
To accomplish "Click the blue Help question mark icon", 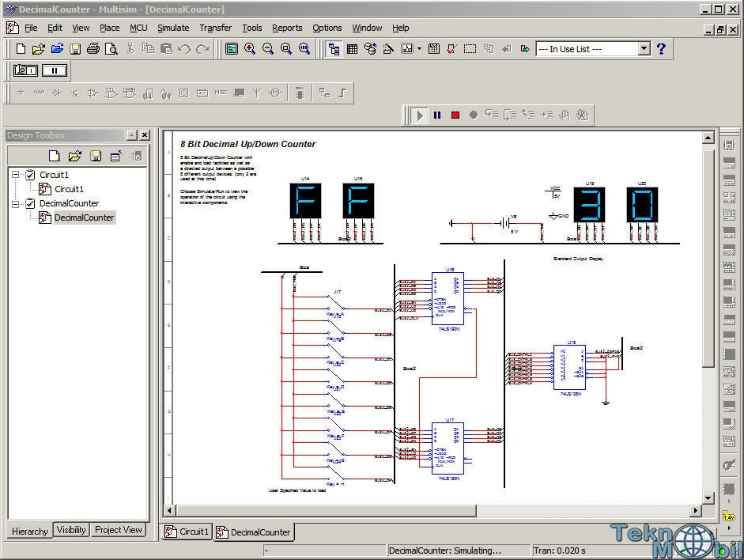I will click(x=661, y=49).
